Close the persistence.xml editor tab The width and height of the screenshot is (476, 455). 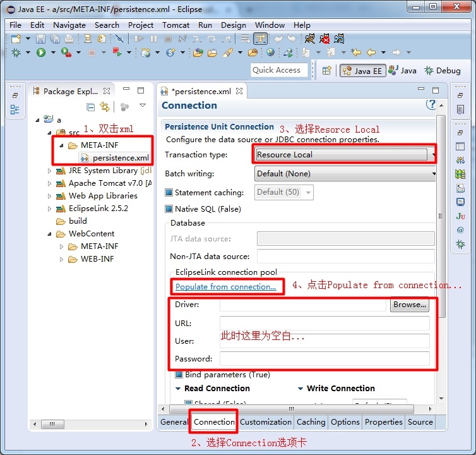click(x=239, y=91)
